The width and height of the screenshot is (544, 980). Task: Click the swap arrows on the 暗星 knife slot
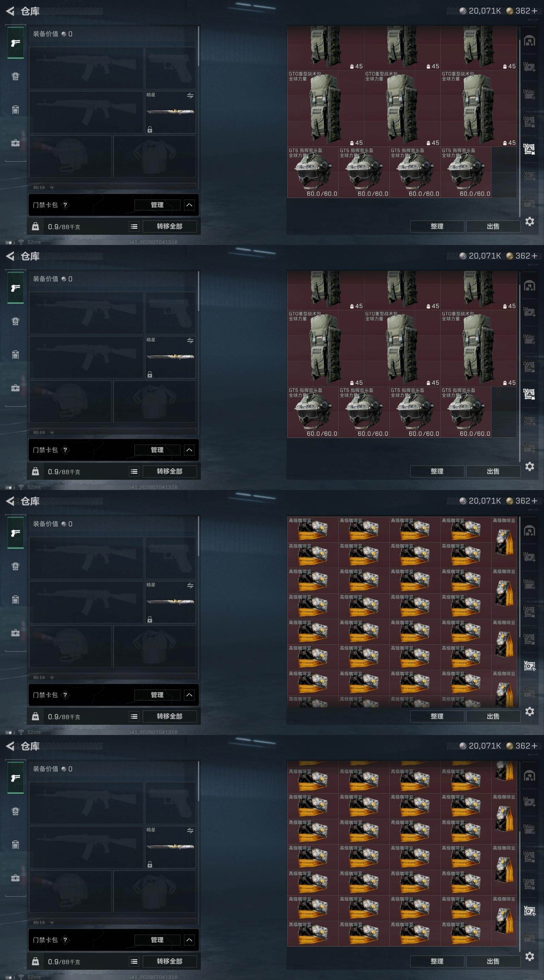(190, 96)
